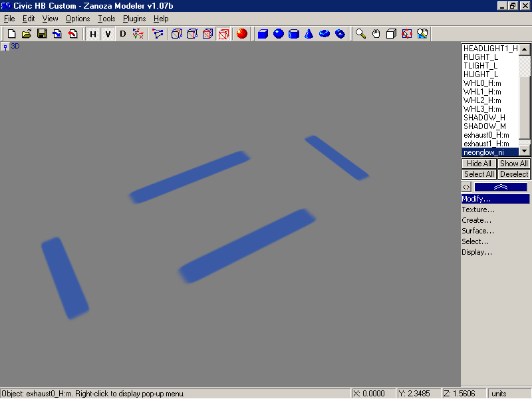Toggle the D depth constraint button

click(122, 34)
